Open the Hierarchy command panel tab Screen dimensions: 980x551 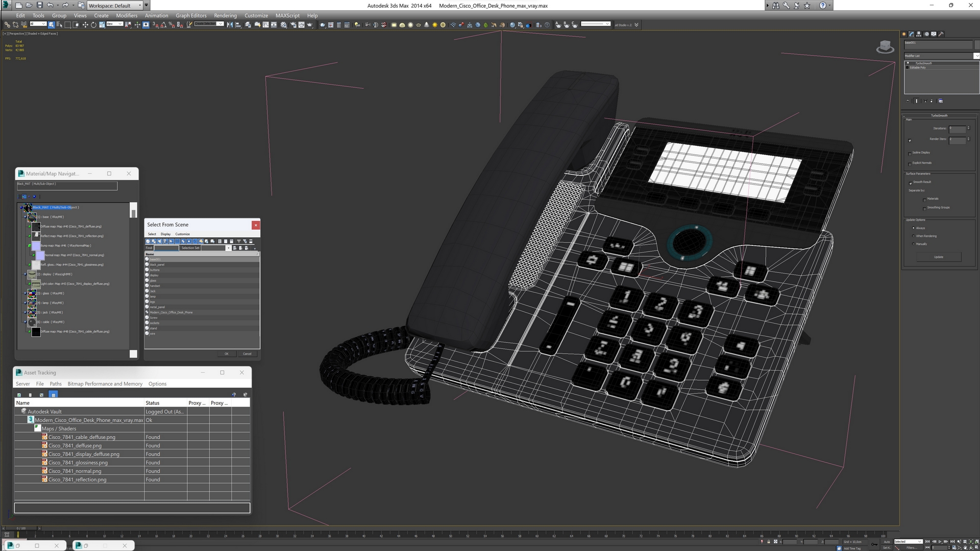(919, 34)
